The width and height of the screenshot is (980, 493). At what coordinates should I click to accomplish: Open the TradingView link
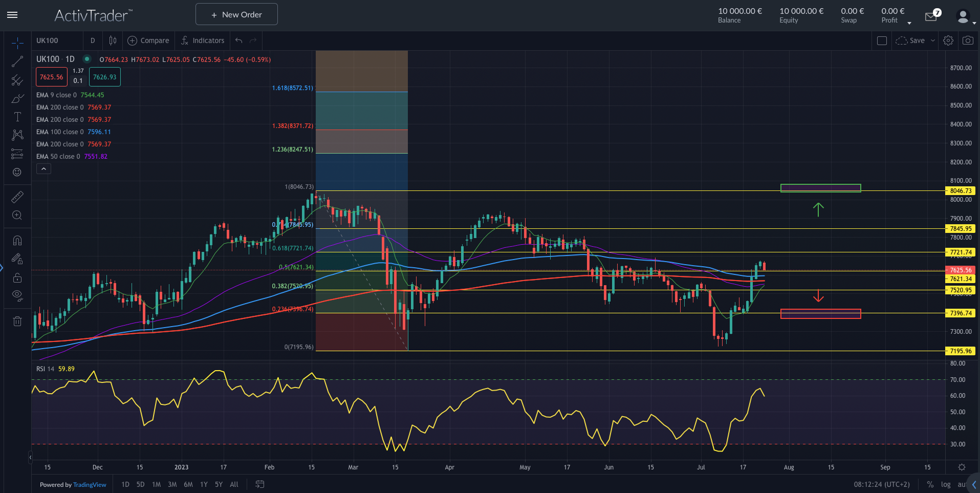pos(90,485)
